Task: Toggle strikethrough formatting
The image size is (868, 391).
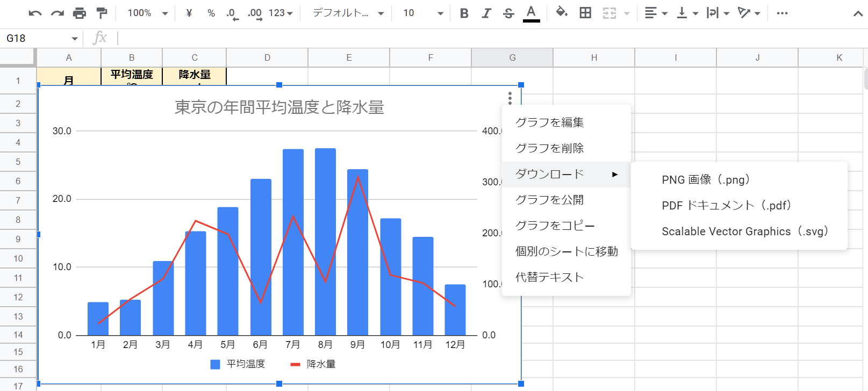Action: click(x=508, y=13)
